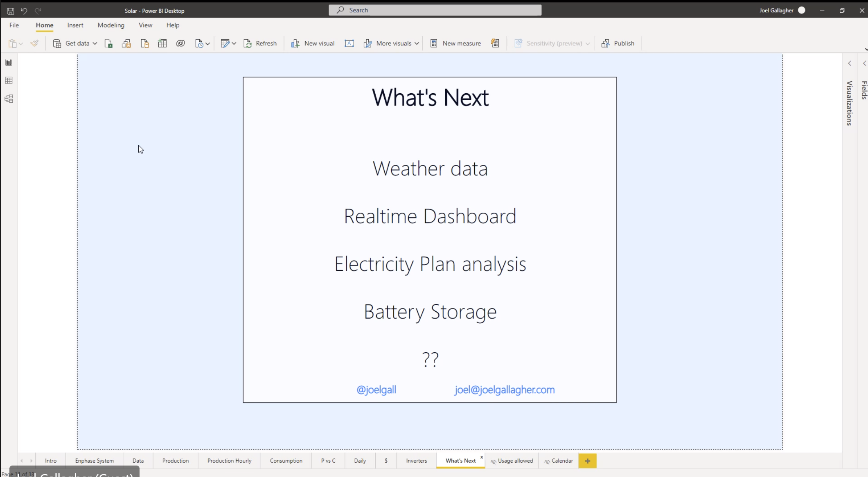Click the Refresh button
The image size is (868, 477).
260,43
